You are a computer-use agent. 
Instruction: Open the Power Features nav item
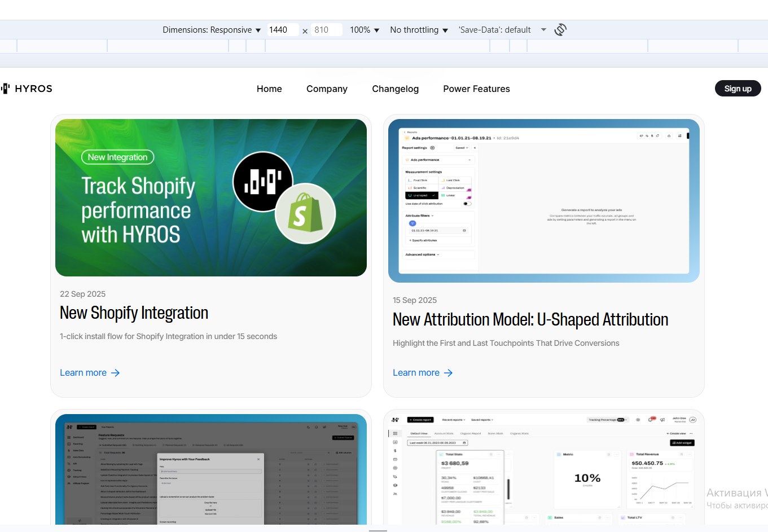pos(476,89)
